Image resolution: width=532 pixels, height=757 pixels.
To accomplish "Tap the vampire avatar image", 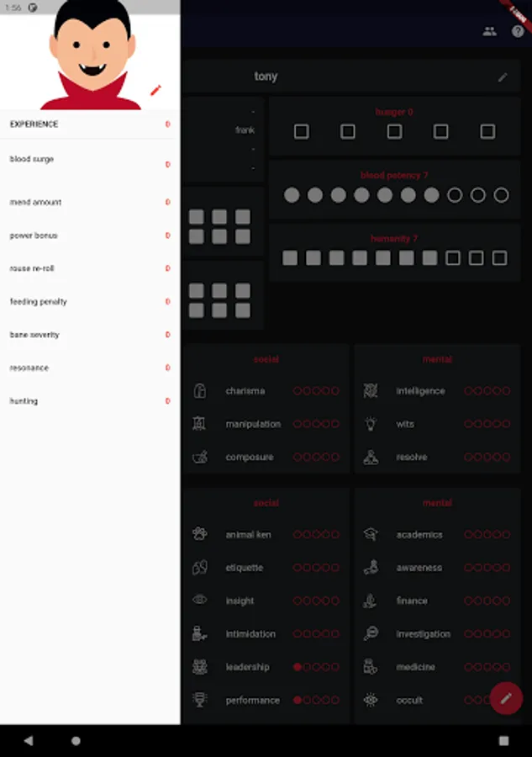I will coord(92,55).
